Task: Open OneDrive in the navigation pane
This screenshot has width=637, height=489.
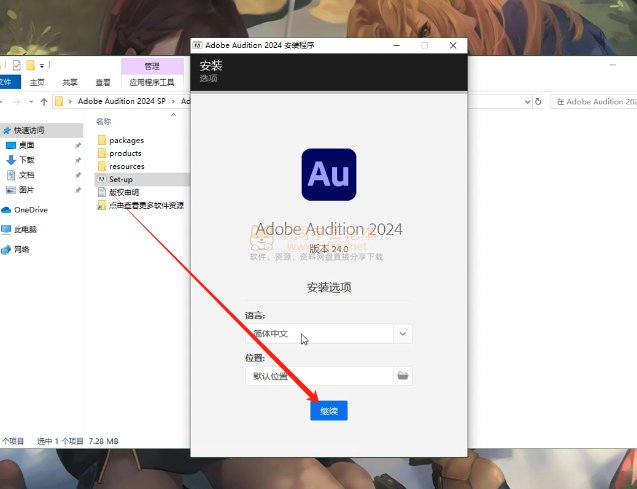Action: point(30,210)
